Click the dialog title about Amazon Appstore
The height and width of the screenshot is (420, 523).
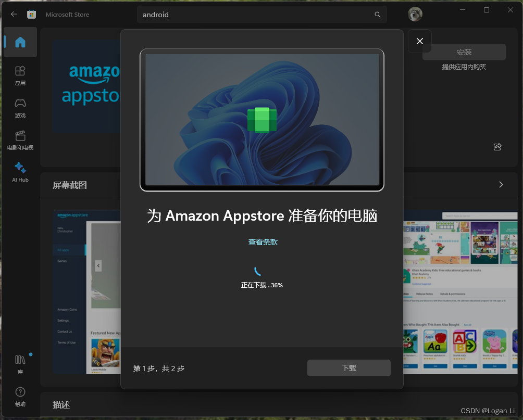[x=262, y=215]
